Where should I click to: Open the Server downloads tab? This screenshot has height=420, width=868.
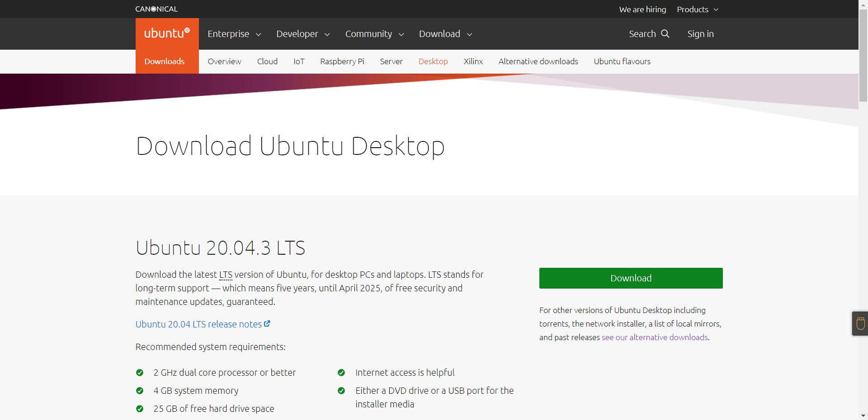tap(391, 61)
